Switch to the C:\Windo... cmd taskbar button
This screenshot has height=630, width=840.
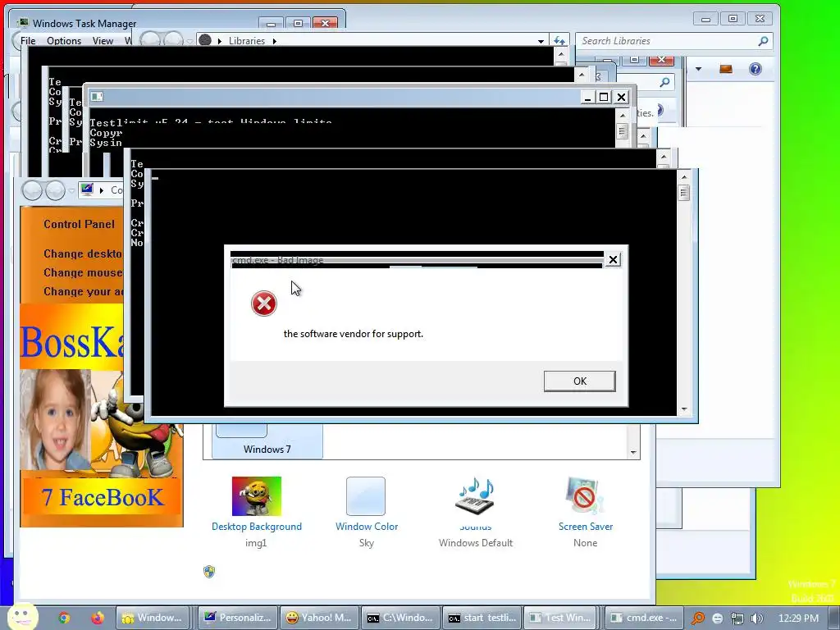(401, 618)
